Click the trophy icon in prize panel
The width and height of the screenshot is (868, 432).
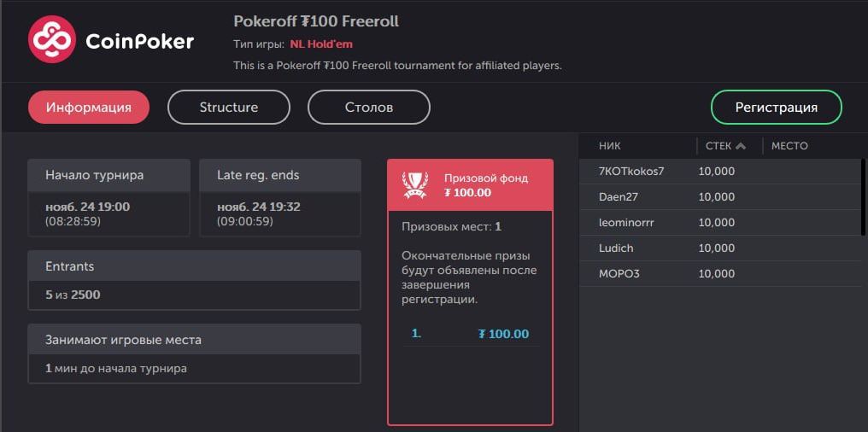pyautogui.click(x=415, y=185)
